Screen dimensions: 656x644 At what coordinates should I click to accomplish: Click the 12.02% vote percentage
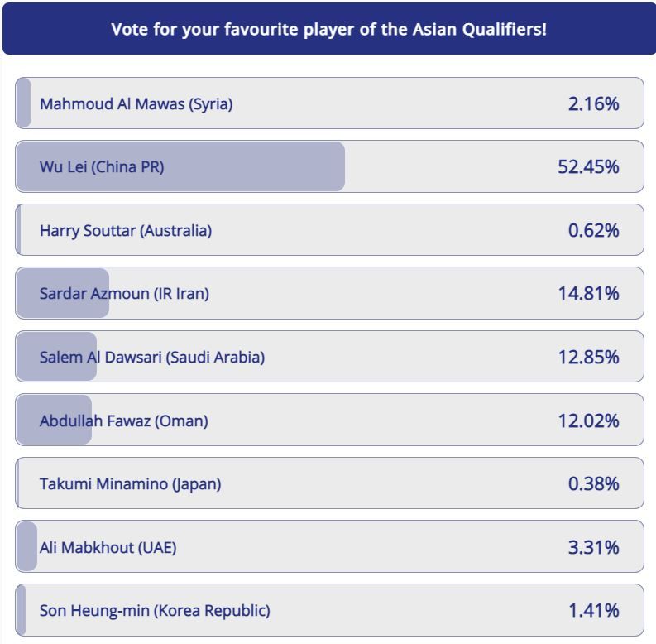tap(588, 421)
